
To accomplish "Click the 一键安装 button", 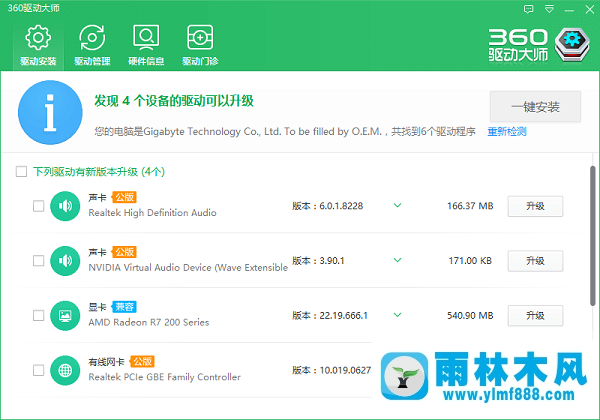I will click(535, 107).
